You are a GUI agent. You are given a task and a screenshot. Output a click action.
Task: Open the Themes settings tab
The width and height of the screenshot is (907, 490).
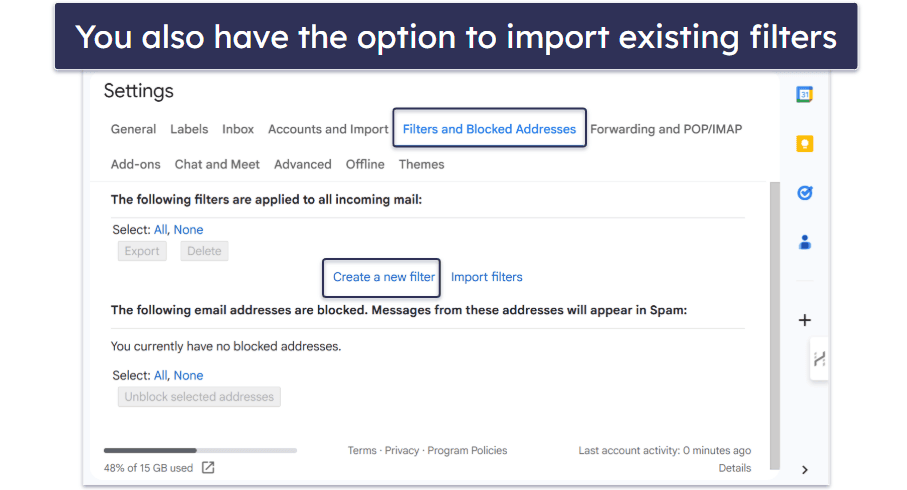pyautogui.click(x=421, y=164)
